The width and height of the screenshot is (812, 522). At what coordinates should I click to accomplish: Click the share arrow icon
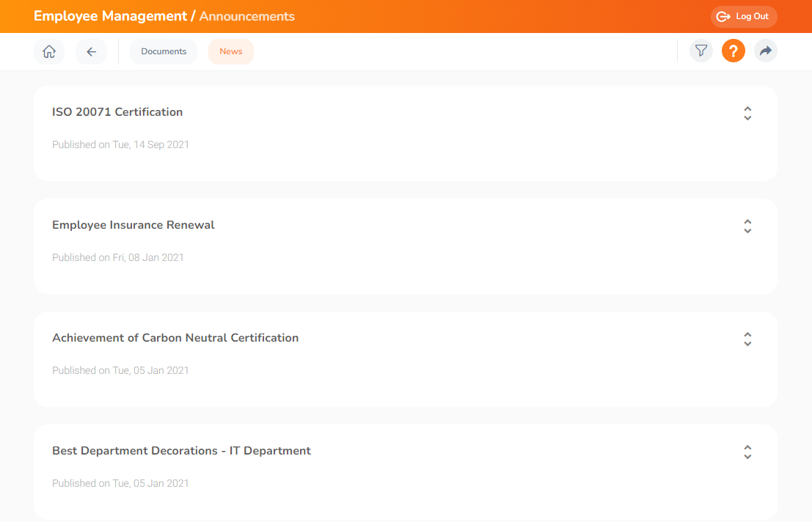[x=765, y=51]
